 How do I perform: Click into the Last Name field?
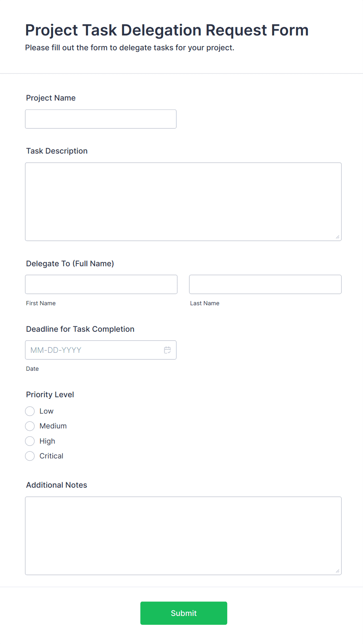tap(265, 285)
